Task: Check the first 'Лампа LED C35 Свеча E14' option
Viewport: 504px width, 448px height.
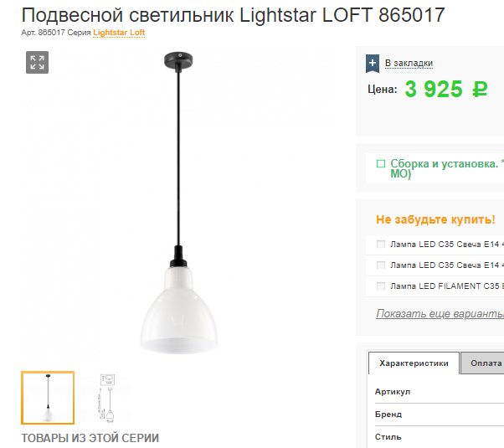Action: click(x=381, y=245)
